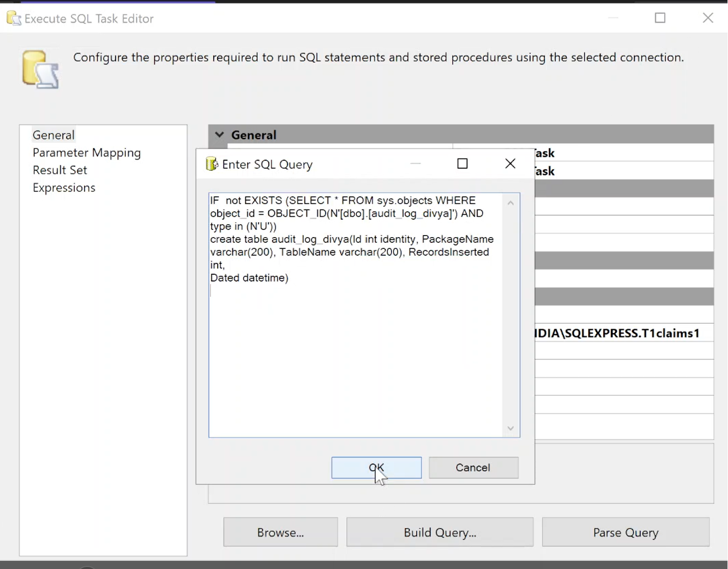
Task: Click the 'Dated datetime)' line in query
Action: (x=249, y=278)
